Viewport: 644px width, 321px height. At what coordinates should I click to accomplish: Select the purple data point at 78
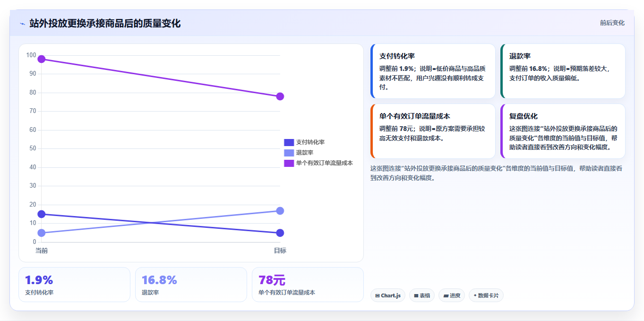point(280,96)
